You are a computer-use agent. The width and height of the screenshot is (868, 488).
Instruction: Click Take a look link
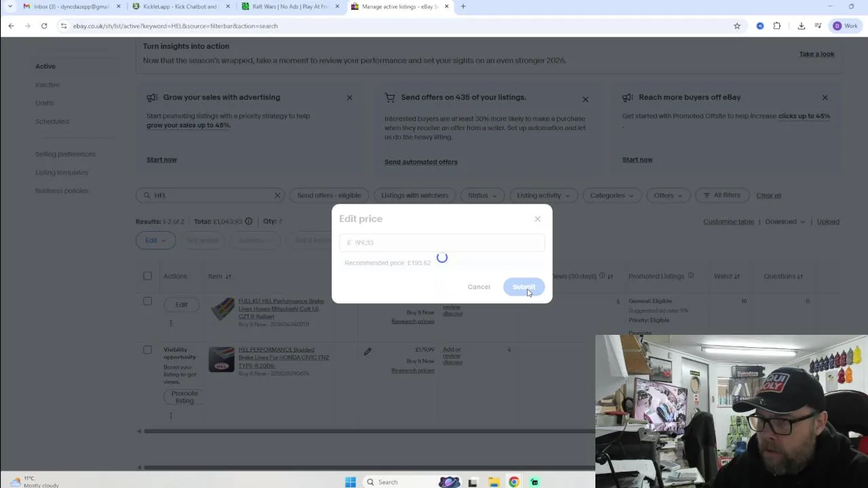[x=816, y=54]
